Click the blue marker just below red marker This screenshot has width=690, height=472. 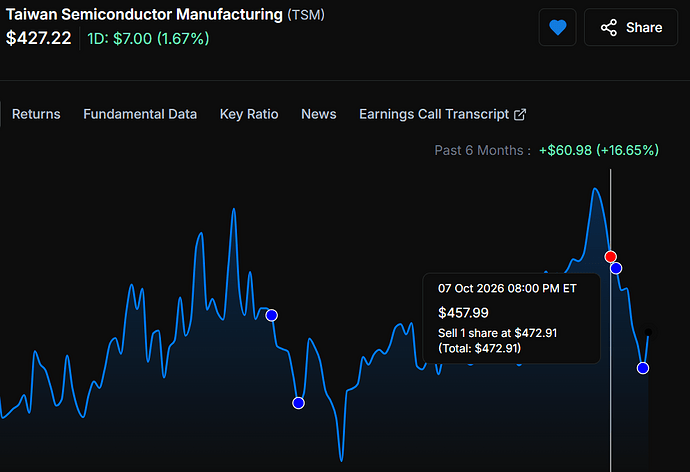616,268
